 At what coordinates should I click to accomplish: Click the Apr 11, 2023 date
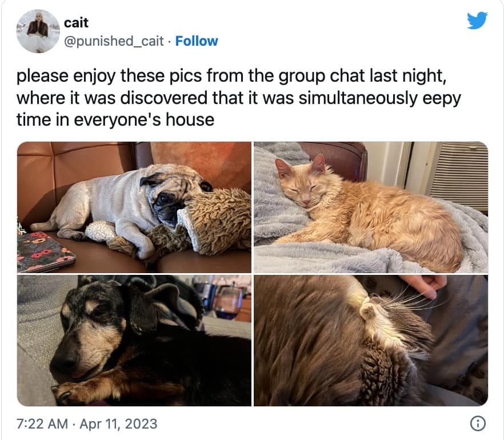[x=118, y=423]
